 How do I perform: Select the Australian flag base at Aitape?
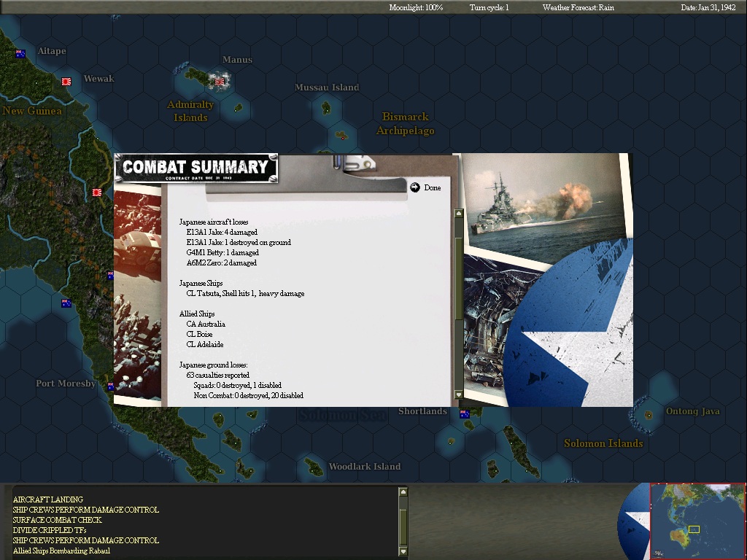click(20, 54)
